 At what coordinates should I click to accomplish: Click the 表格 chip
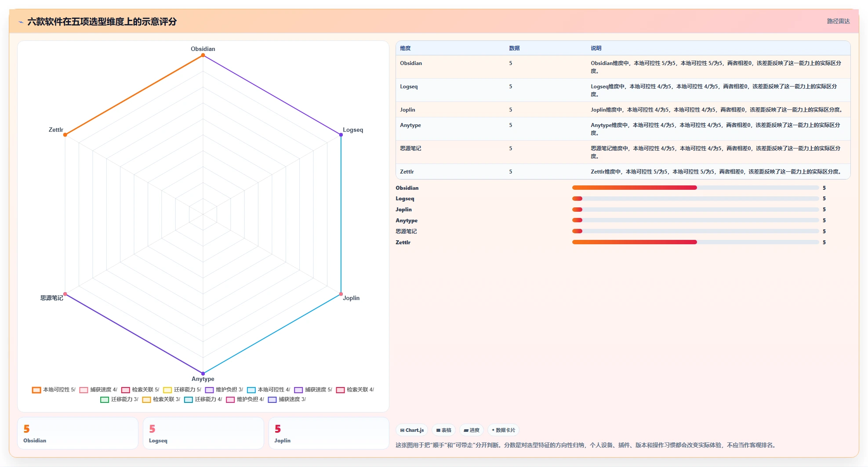(443, 430)
